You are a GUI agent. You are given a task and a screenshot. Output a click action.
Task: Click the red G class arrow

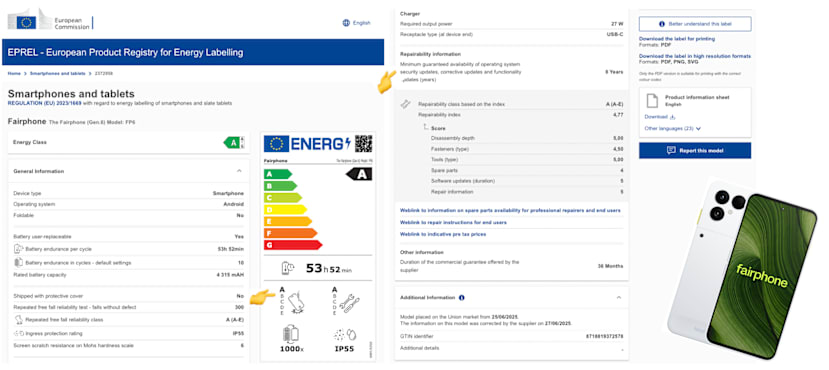[293, 245]
